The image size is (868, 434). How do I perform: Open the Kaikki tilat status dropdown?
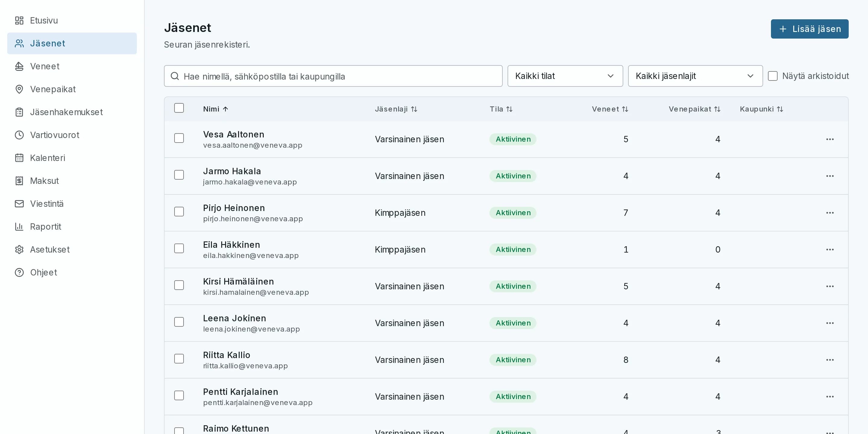(x=565, y=76)
